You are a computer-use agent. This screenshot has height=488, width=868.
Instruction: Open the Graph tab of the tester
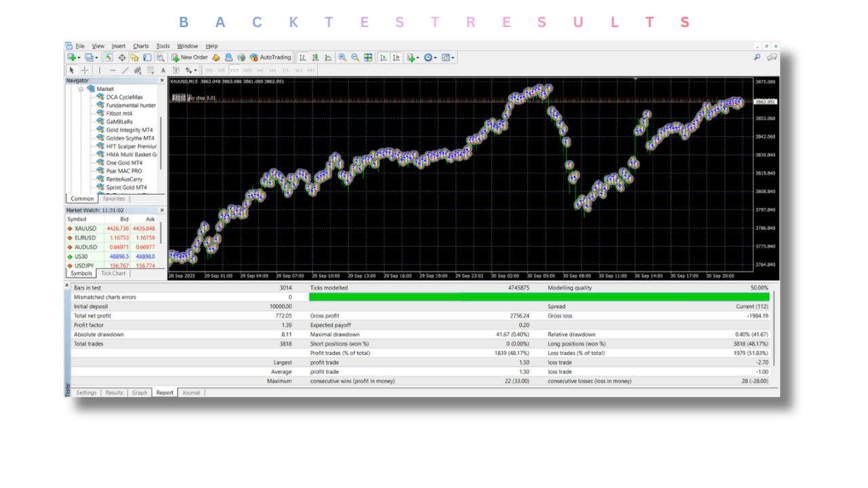click(x=139, y=392)
